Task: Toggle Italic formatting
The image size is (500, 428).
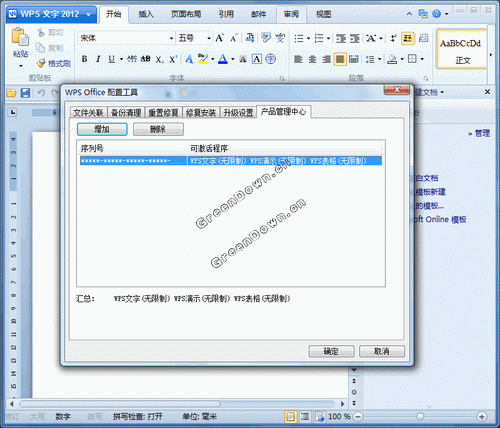Action: pos(98,59)
